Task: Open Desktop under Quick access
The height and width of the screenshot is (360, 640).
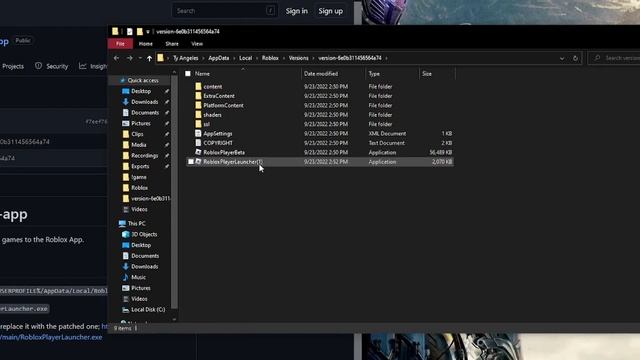Action: pyautogui.click(x=141, y=91)
